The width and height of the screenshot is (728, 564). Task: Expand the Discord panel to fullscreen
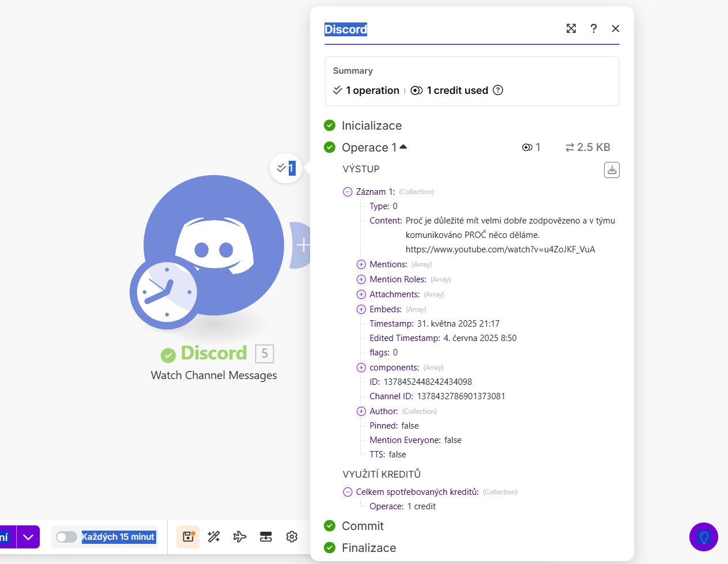click(x=571, y=29)
